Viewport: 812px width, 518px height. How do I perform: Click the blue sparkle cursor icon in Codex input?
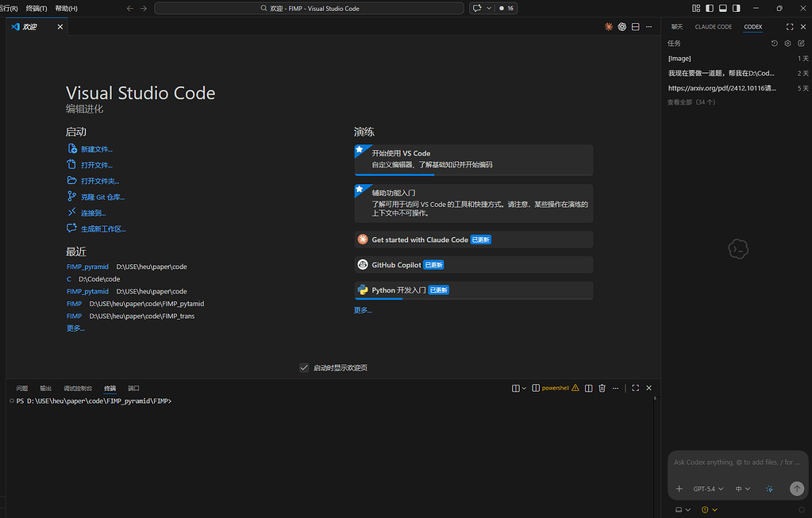(770, 489)
